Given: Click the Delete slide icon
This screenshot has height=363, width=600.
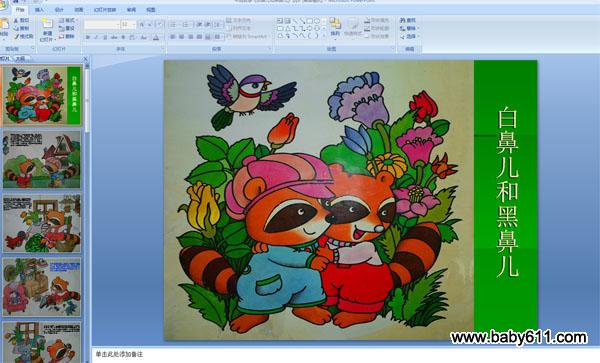Looking at the screenshot, I should pos(61,36).
